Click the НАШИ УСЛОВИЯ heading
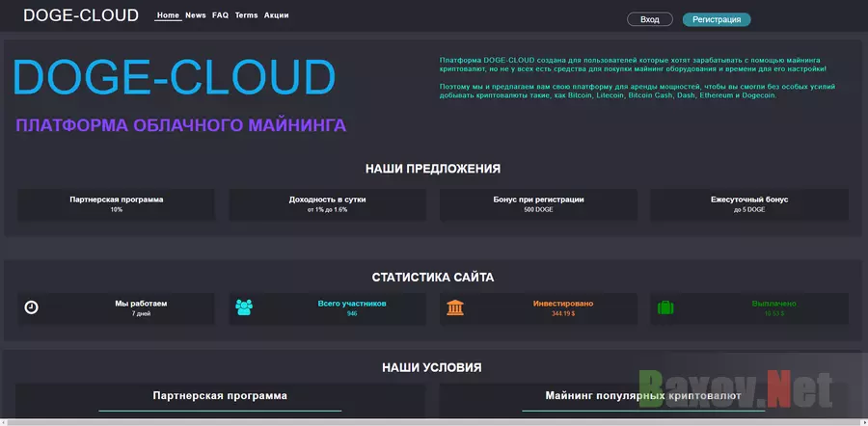 click(x=432, y=368)
